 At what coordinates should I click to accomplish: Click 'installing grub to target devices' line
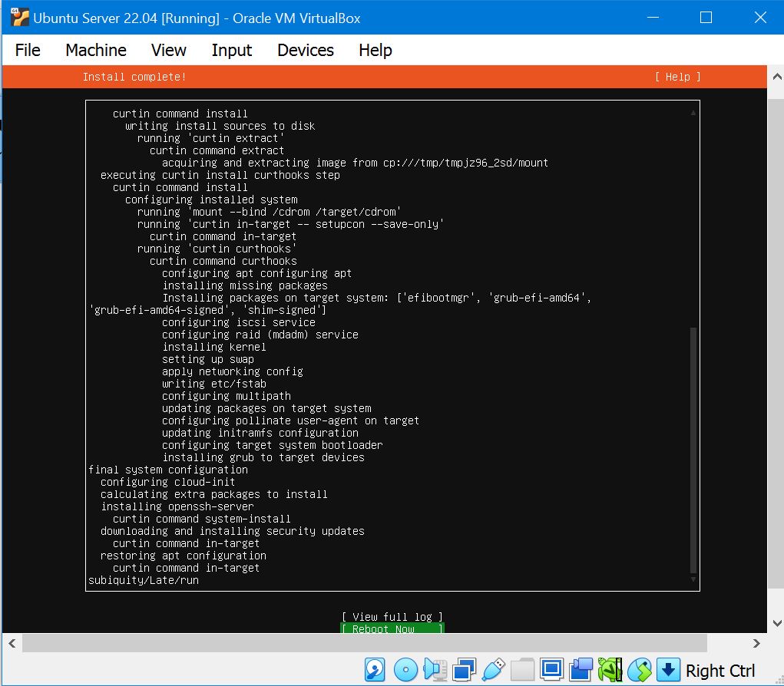pyautogui.click(x=263, y=457)
